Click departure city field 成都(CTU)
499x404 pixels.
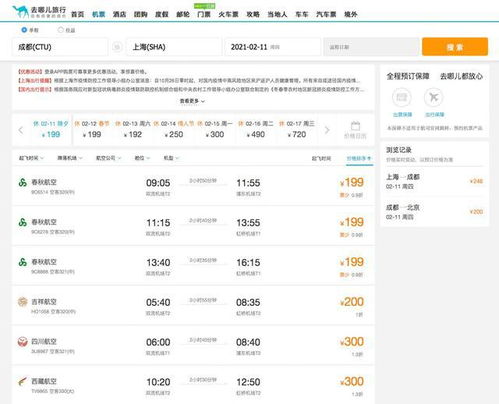click(60, 47)
